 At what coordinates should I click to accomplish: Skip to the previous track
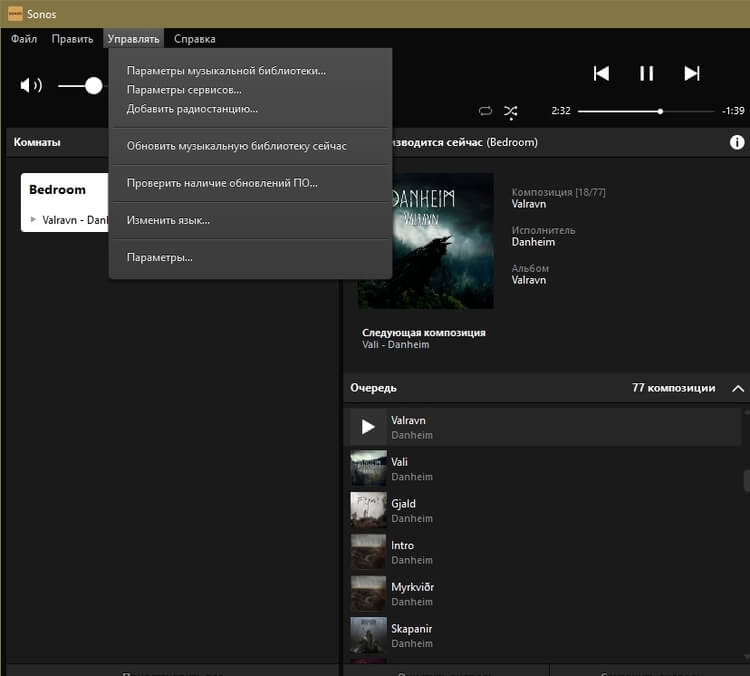[601, 73]
